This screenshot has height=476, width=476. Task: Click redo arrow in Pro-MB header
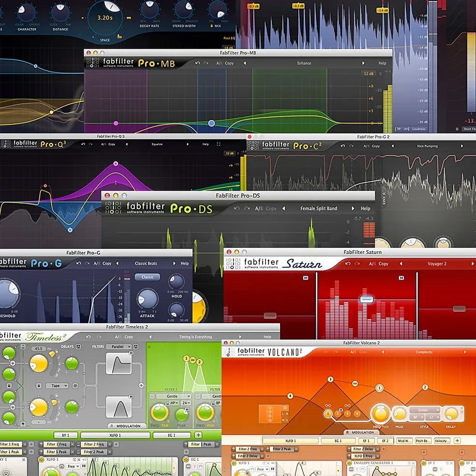pyautogui.click(x=206, y=63)
